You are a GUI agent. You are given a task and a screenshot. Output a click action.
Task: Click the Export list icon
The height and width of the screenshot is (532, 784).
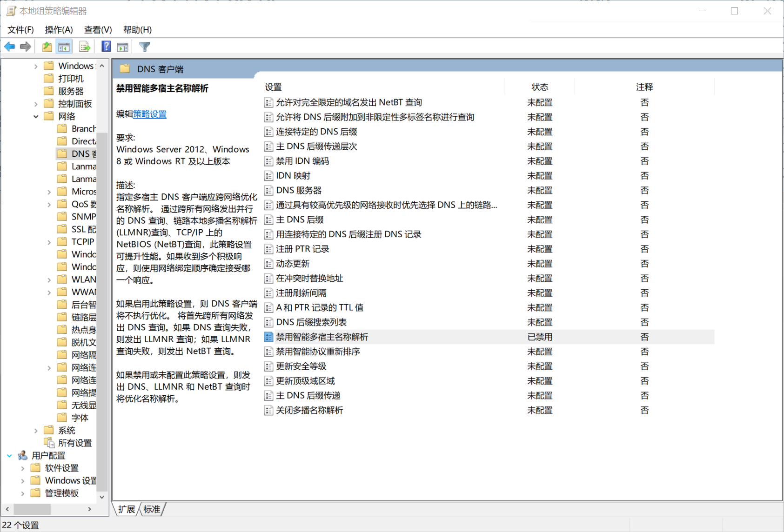84,46
